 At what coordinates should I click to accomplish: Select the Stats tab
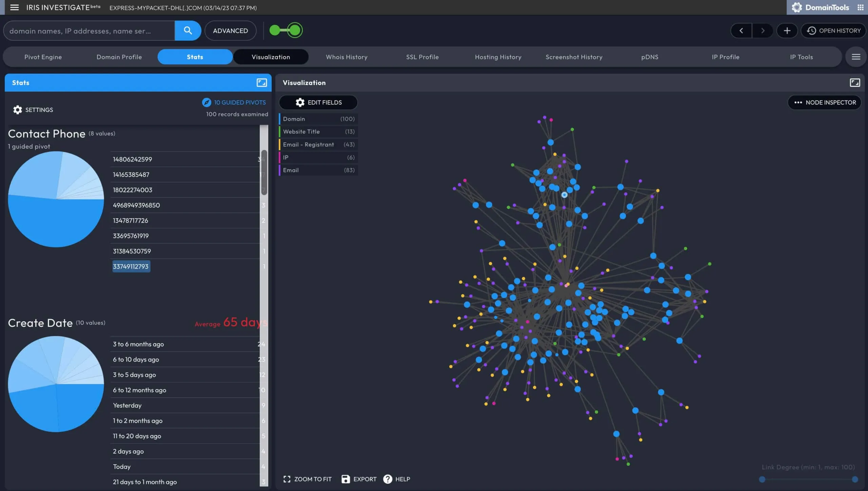pyautogui.click(x=195, y=57)
